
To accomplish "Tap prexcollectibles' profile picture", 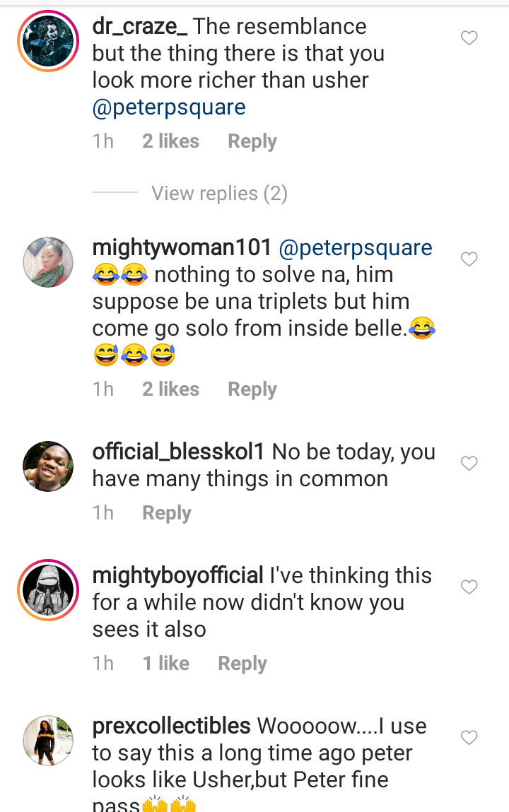I will (x=48, y=741).
